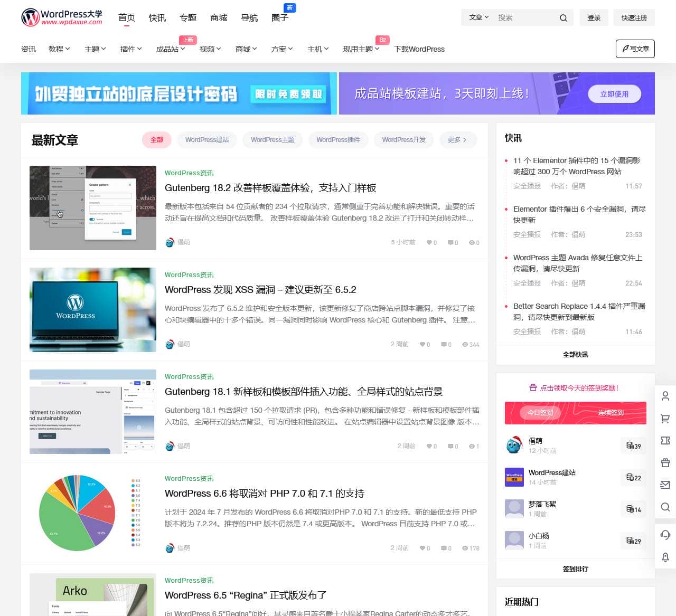This screenshot has height=616, width=676.
Task: Click the header search input field
Action: (x=525, y=17)
